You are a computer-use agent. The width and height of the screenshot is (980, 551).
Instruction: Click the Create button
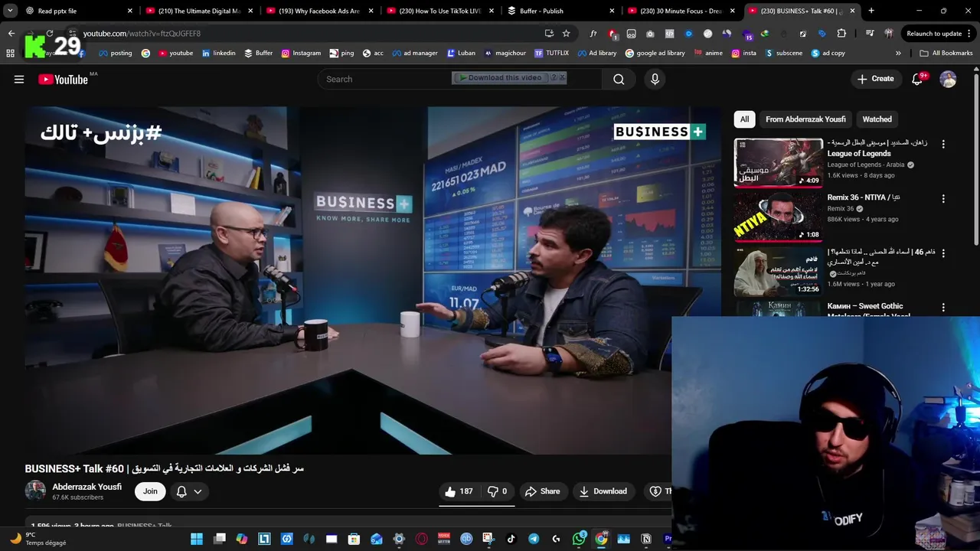click(875, 79)
